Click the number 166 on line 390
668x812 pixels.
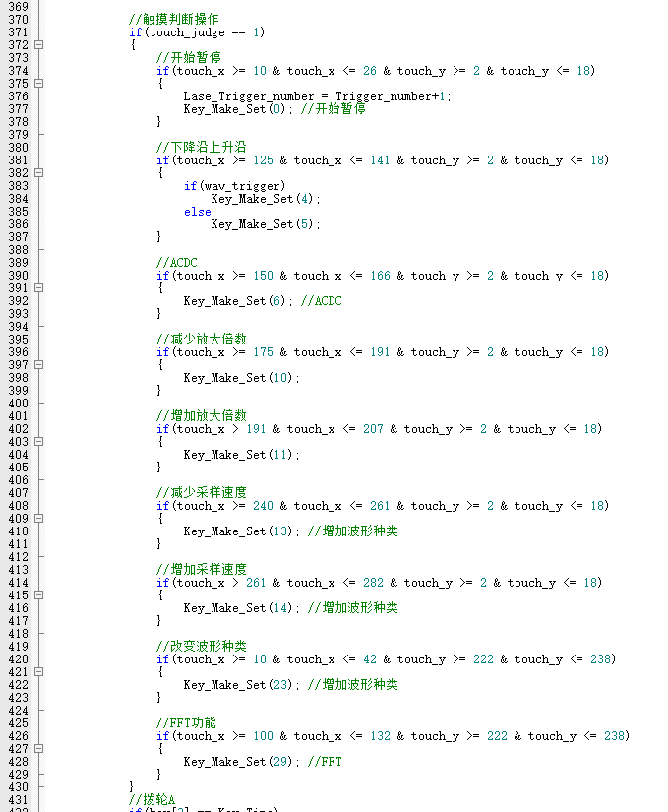coord(380,276)
